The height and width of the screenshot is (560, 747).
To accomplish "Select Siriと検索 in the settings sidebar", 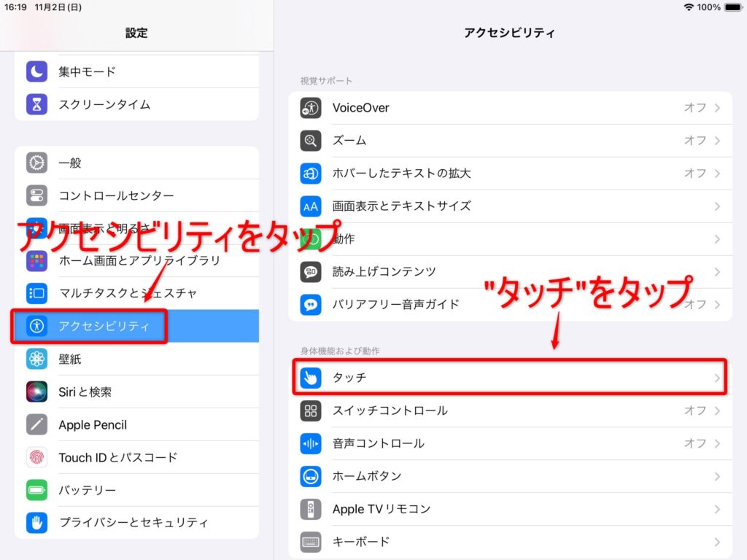I will coord(85,392).
